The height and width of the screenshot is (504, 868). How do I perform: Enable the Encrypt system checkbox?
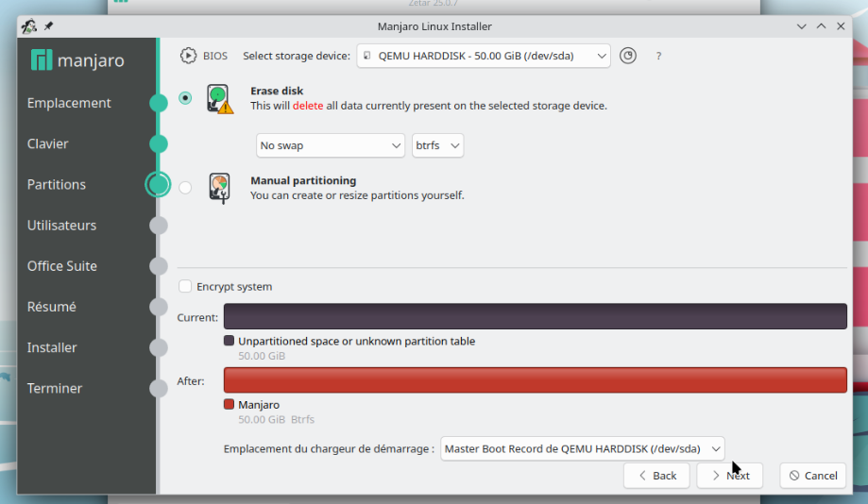[185, 286]
